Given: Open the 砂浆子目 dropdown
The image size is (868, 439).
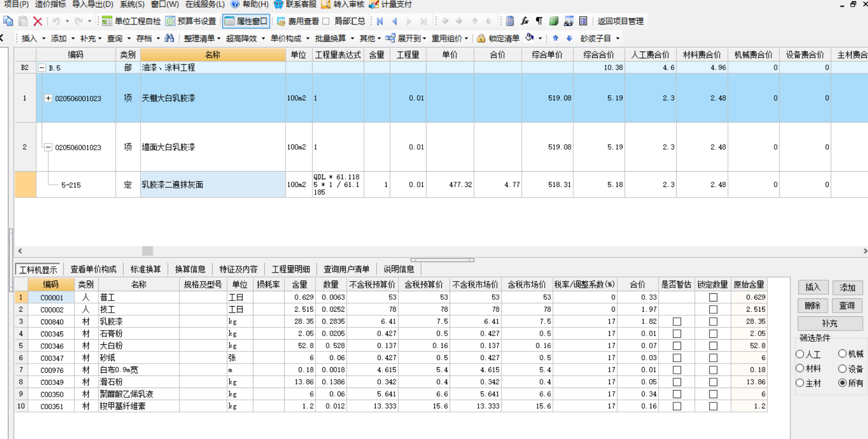Looking at the screenshot, I should coord(600,38).
